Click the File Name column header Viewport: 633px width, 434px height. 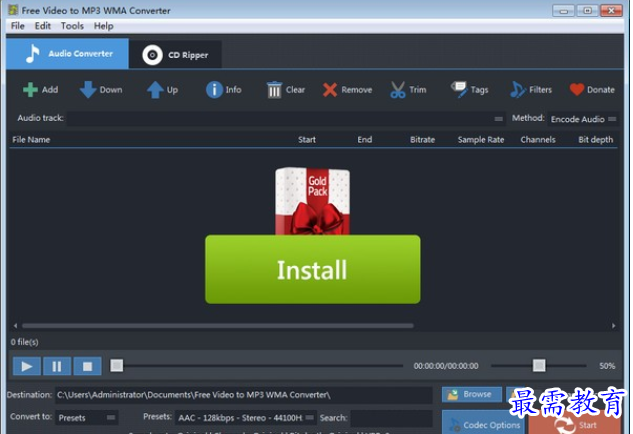click(x=31, y=140)
